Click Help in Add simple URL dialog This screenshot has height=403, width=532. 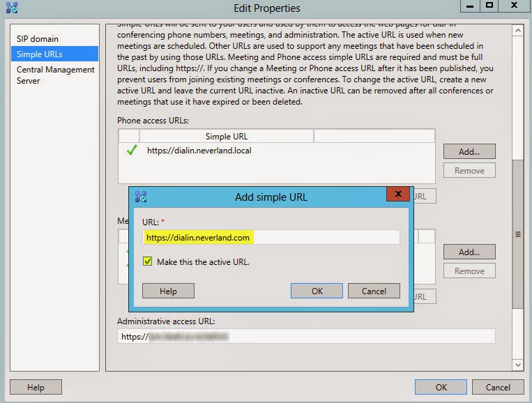coord(168,291)
